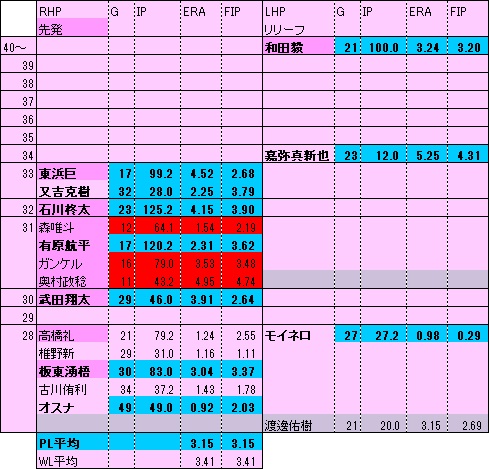Select the 森唯斗 name cell

72,226
